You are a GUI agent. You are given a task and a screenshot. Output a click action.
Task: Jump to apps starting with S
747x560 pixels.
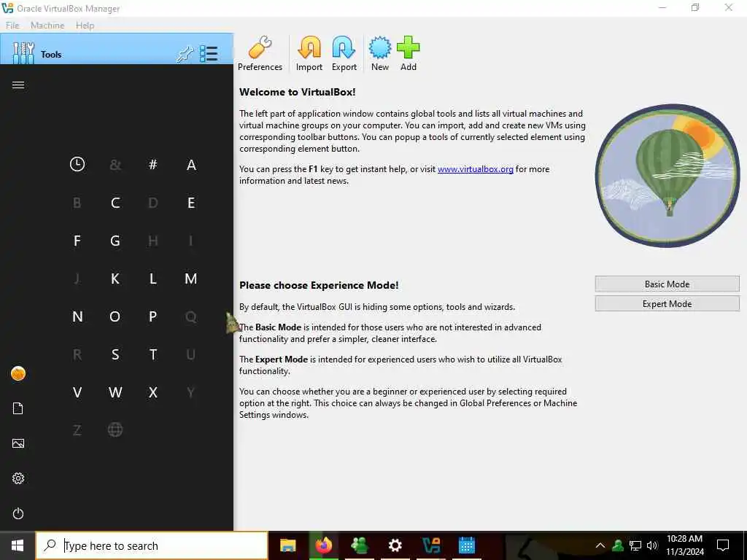tap(115, 354)
